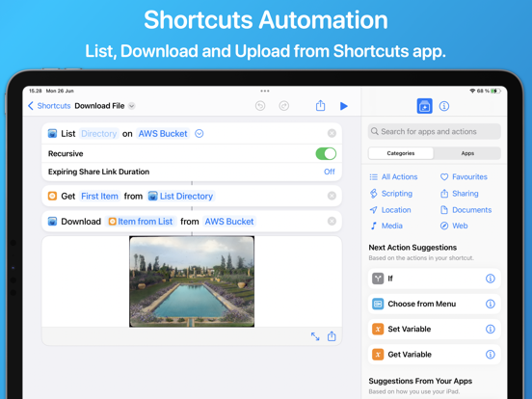Viewport: 532px width, 399px height.
Task: Add the If action suggestion
Action: [x=435, y=279]
